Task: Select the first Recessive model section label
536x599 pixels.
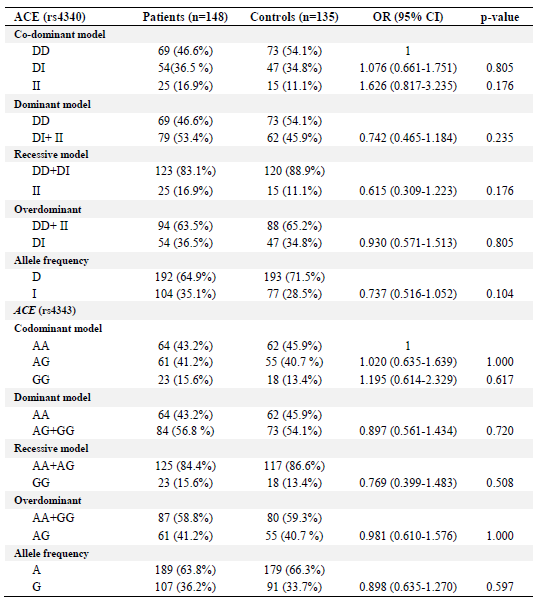Action: pyautogui.click(x=51, y=154)
